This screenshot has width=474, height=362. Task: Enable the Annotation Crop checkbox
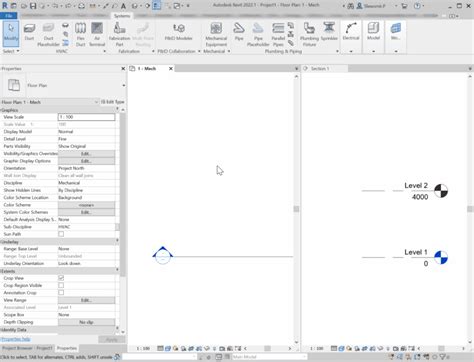coord(61,293)
